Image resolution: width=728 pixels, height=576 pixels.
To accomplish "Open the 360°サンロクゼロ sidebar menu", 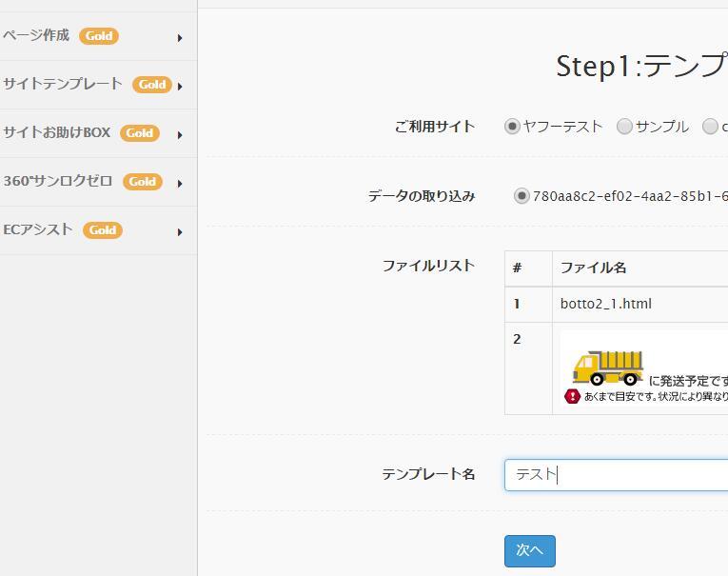I will pyautogui.click(x=98, y=182).
